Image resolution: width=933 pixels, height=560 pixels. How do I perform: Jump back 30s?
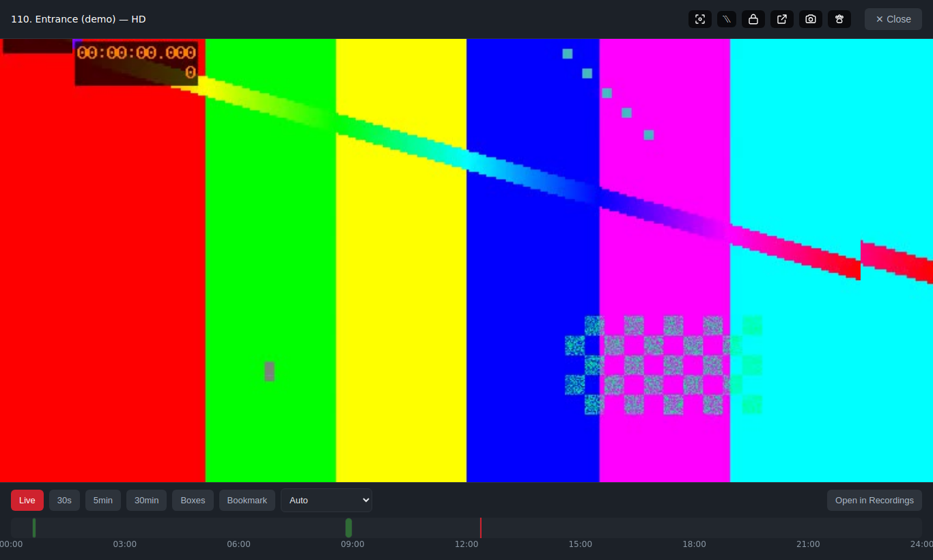(x=64, y=500)
